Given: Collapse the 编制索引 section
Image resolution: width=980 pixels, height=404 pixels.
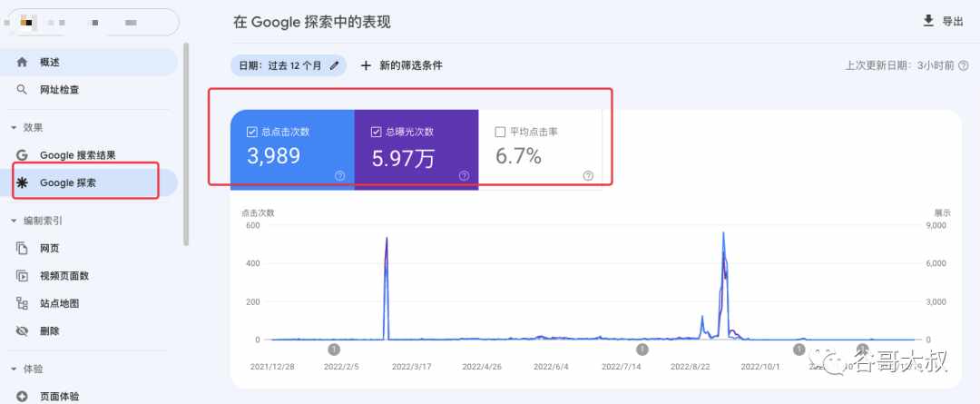Looking at the screenshot, I should click(x=14, y=221).
